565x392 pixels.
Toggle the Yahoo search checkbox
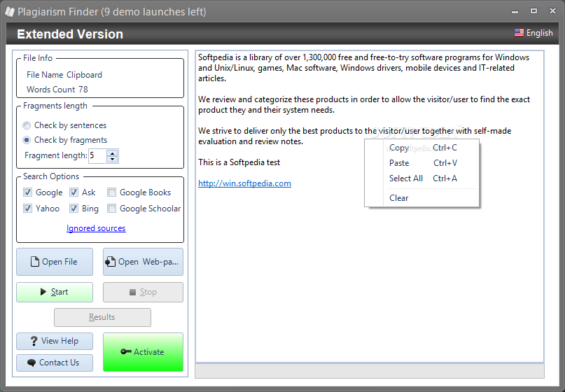pos(27,209)
